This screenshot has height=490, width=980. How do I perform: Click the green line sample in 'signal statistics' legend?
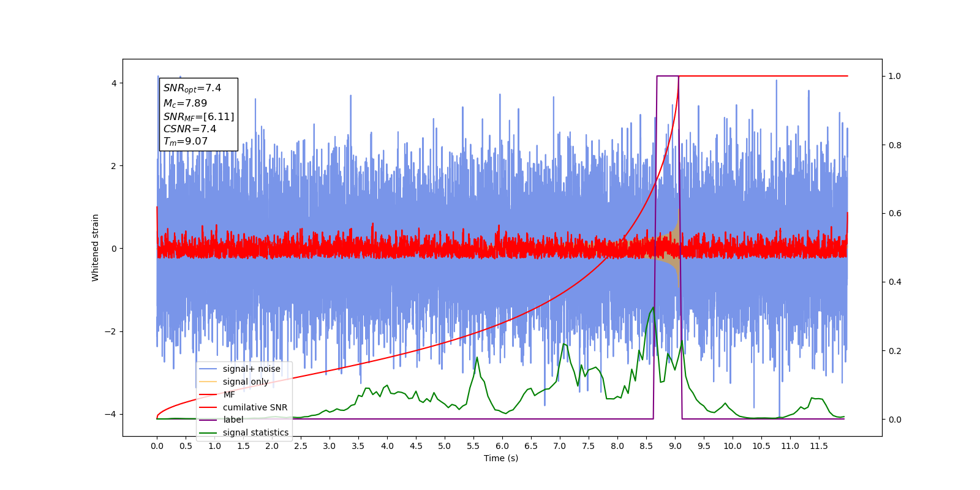tap(208, 432)
